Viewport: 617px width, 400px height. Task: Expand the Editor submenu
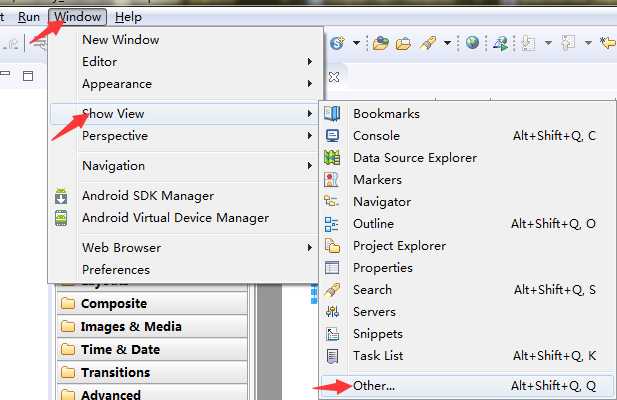pos(185,62)
